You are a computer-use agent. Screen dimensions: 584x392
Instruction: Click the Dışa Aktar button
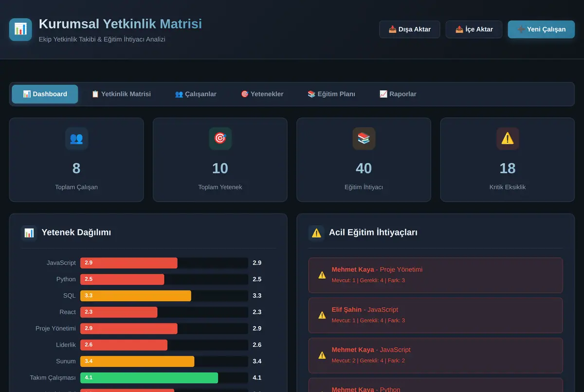pos(410,29)
